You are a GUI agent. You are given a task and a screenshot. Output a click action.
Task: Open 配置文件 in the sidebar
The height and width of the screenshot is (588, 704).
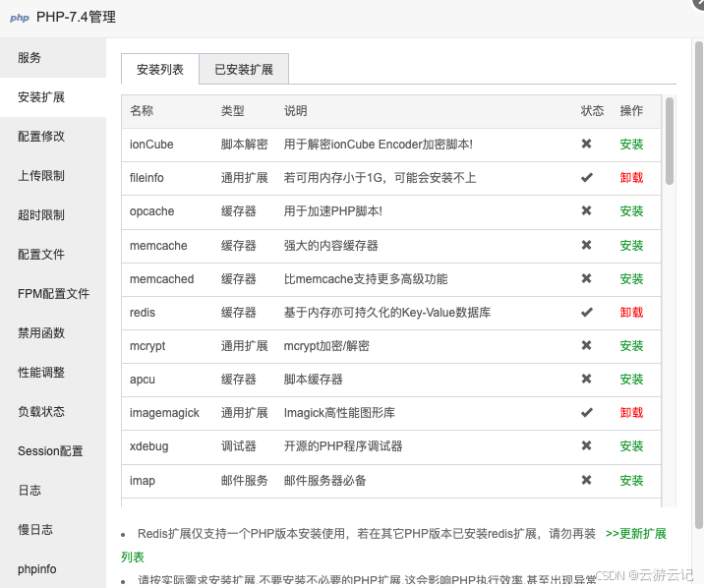coord(53,254)
